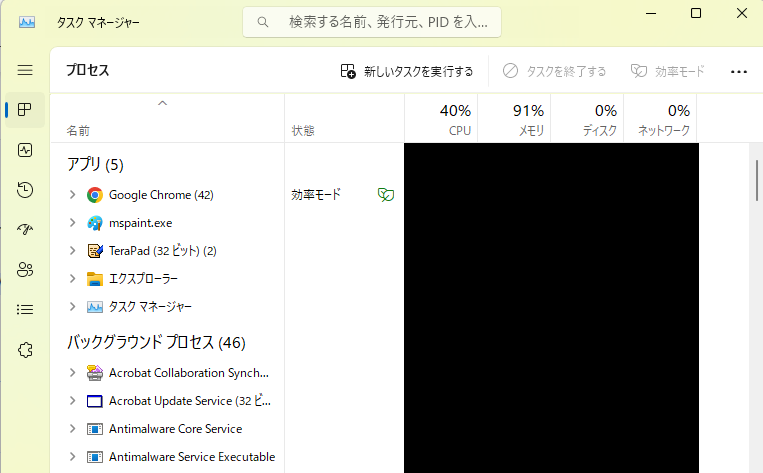Expand the タスク マネージャー process
The height and width of the screenshot is (473, 763).
[73, 307]
